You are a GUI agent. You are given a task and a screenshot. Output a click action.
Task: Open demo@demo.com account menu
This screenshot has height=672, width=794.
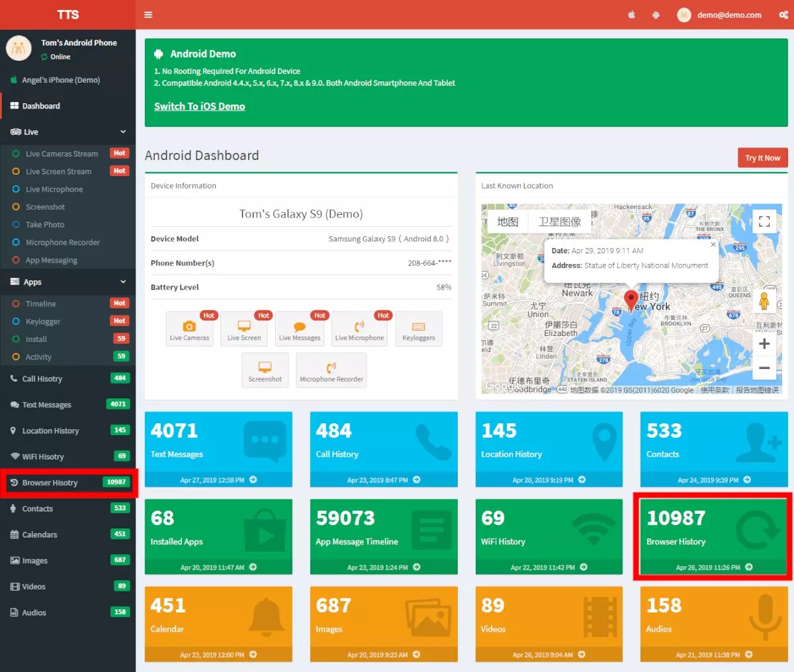point(719,15)
